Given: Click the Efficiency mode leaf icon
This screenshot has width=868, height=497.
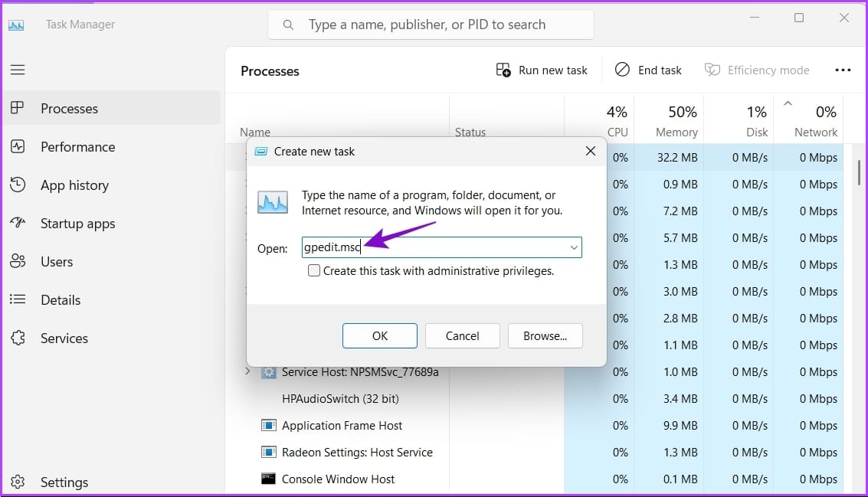Looking at the screenshot, I should coord(712,70).
